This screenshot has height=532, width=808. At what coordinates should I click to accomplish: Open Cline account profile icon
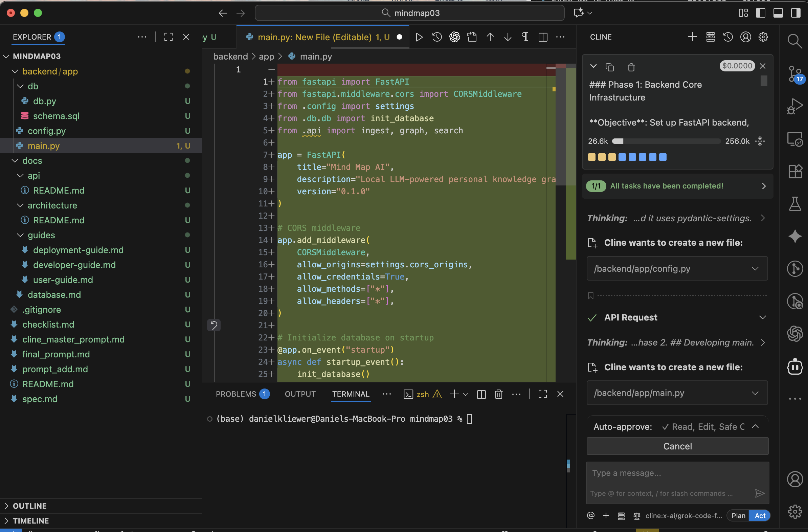tap(745, 37)
